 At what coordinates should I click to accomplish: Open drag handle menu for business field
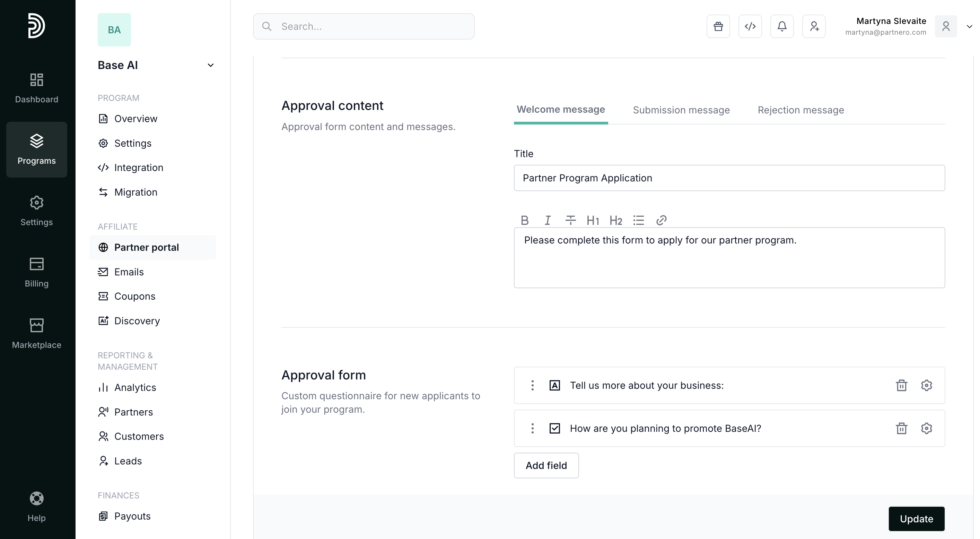click(532, 385)
